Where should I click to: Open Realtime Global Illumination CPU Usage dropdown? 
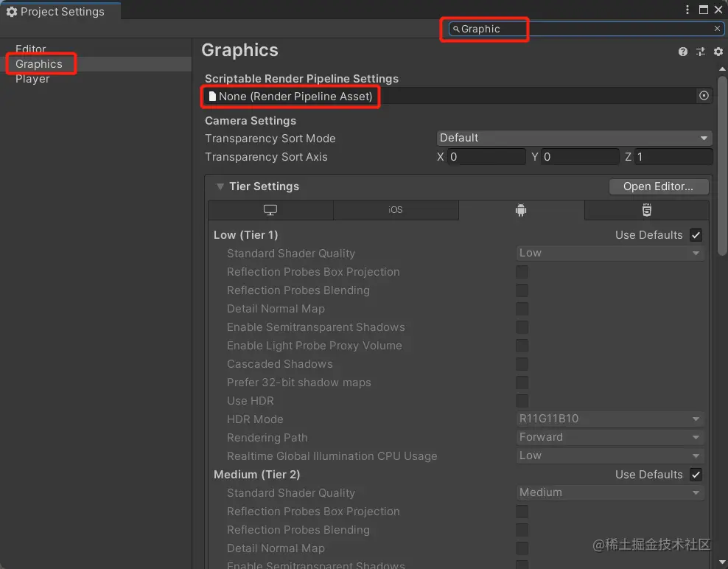(x=610, y=455)
